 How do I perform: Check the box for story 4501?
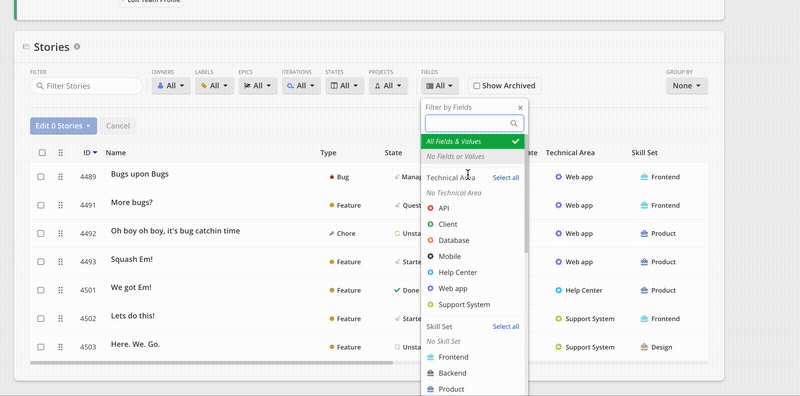click(x=41, y=290)
